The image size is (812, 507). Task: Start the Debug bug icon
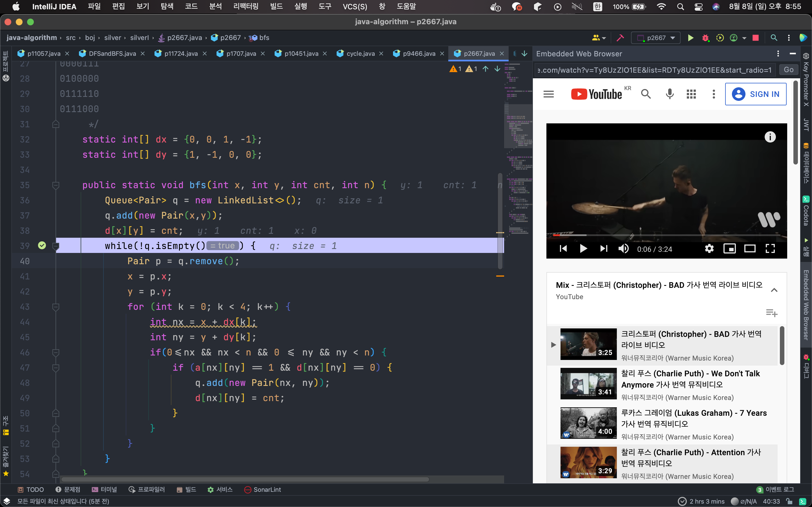(x=705, y=38)
